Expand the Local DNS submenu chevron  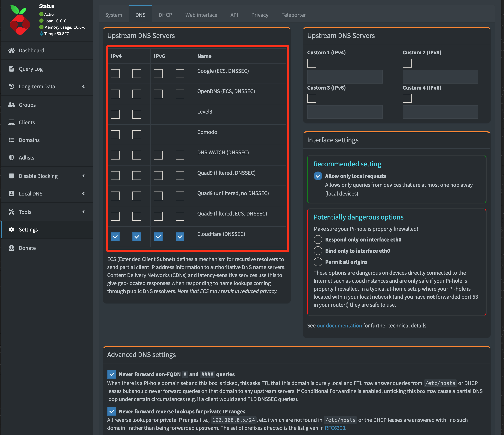pos(83,193)
